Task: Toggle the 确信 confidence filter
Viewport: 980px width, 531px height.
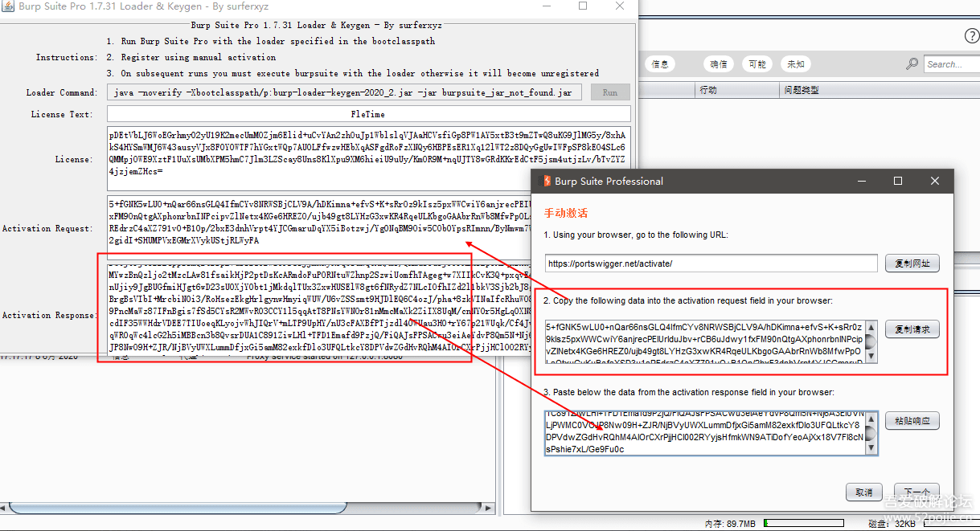Action: 719,63
